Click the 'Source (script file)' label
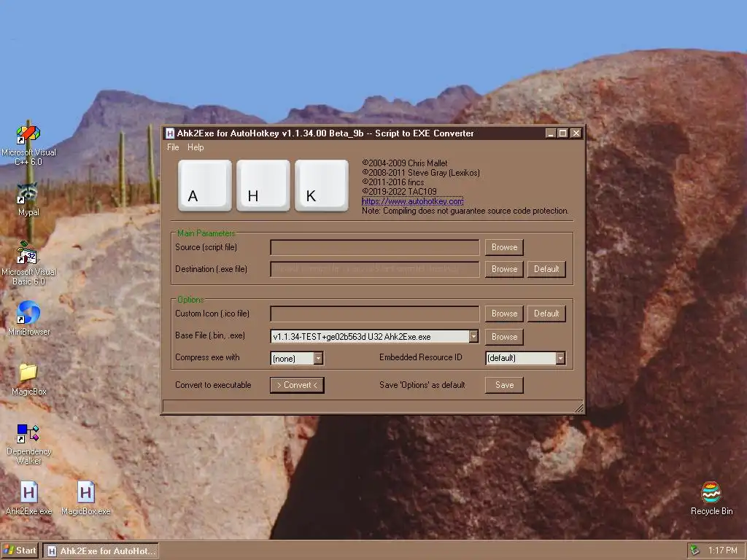The height and width of the screenshot is (560, 747). [206, 247]
